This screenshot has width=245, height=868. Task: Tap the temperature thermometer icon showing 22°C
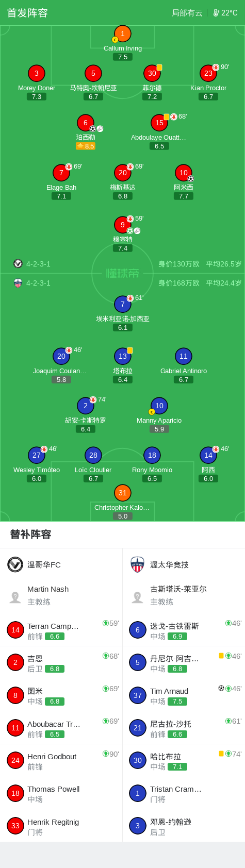click(x=216, y=13)
